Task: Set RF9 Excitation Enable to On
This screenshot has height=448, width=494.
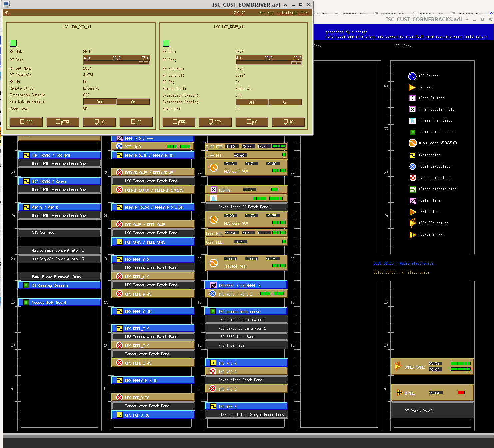Action: tap(133, 102)
